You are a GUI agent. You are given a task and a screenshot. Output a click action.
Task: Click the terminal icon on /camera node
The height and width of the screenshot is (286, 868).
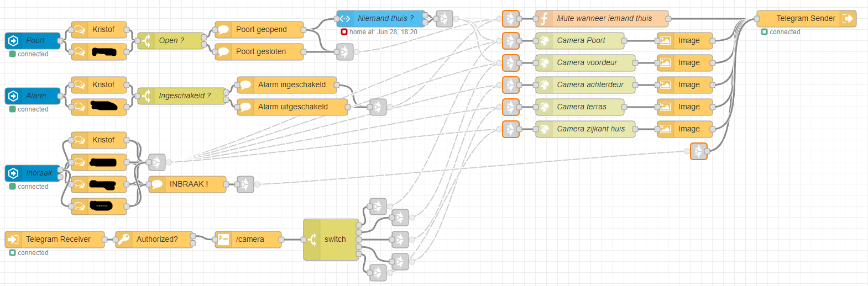223,239
